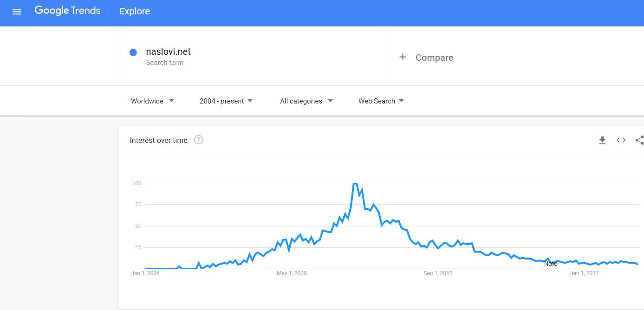Viewport: 644px width, 310px height.
Task: Open the 2004 - present time range dropdown
Action: pos(226,101)
